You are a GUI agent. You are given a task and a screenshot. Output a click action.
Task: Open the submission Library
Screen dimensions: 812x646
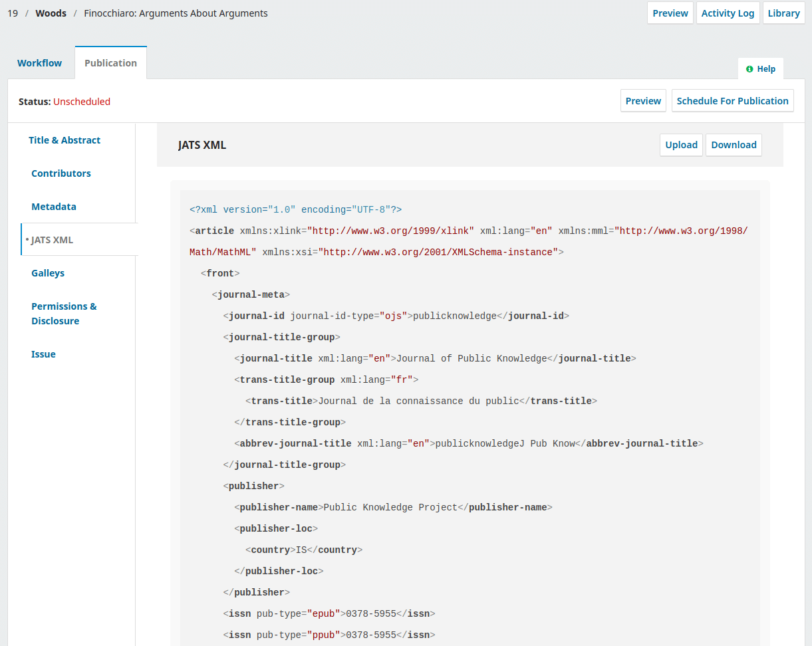pyautogui.click(x=783, y=13)
